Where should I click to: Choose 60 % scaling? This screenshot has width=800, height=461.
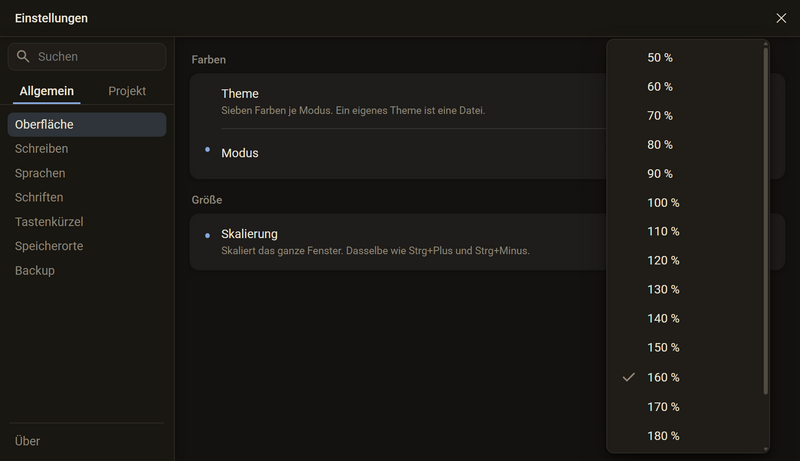685,87
